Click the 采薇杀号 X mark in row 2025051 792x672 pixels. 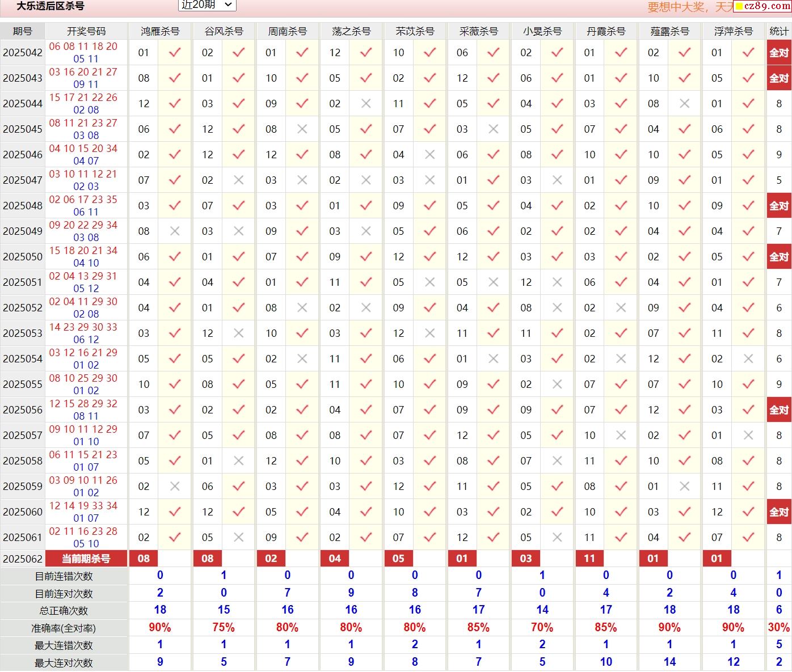click(x=494, y=282)
